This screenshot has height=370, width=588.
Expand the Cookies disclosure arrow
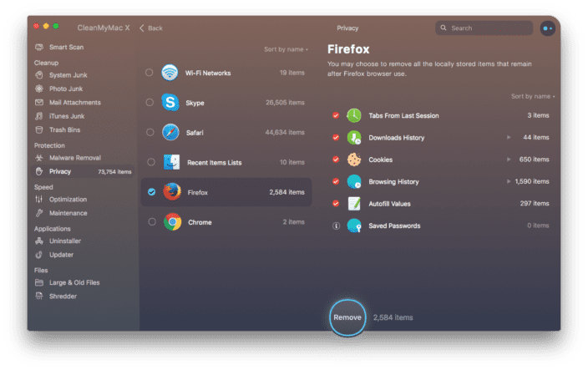click(x=509, y=160)
